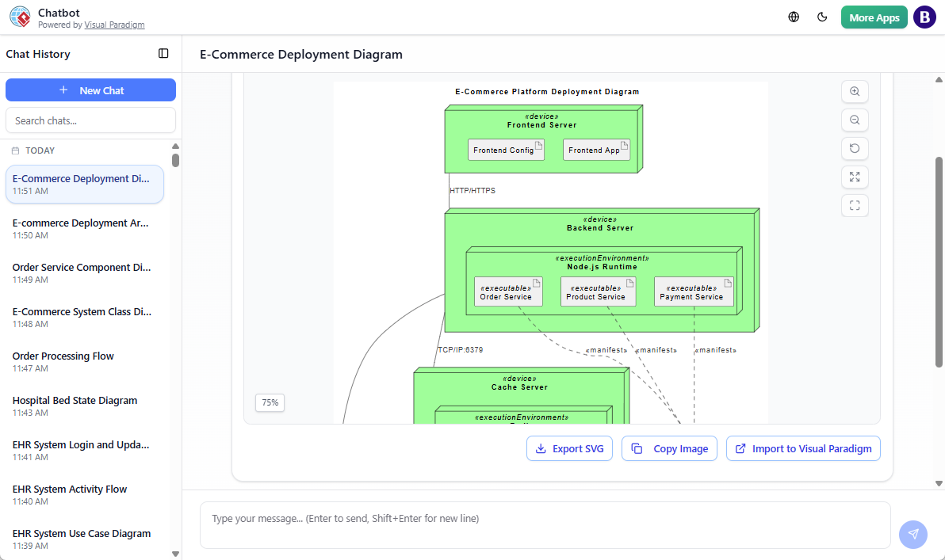
Task: Open the B profile avatar menu
Action: pos(924,16)
